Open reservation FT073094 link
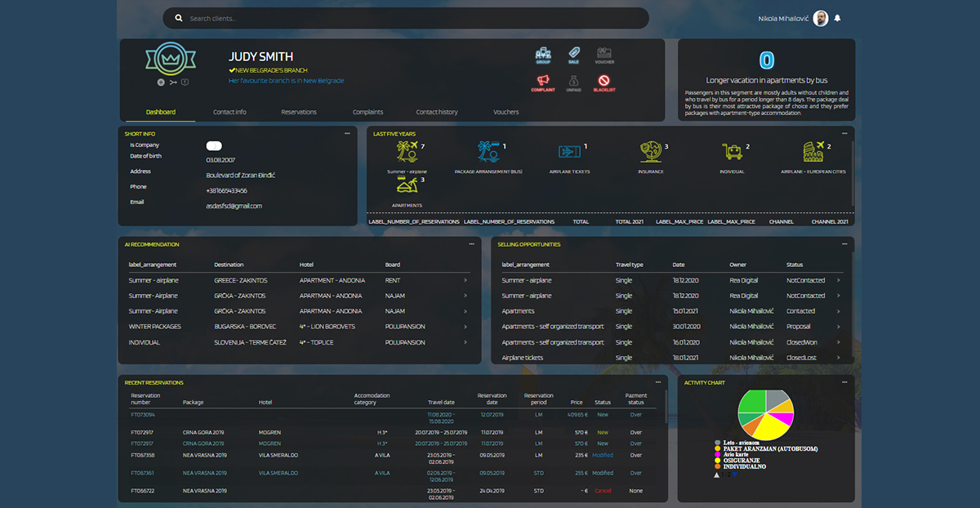The image size is (980, 508). point(143,415)
